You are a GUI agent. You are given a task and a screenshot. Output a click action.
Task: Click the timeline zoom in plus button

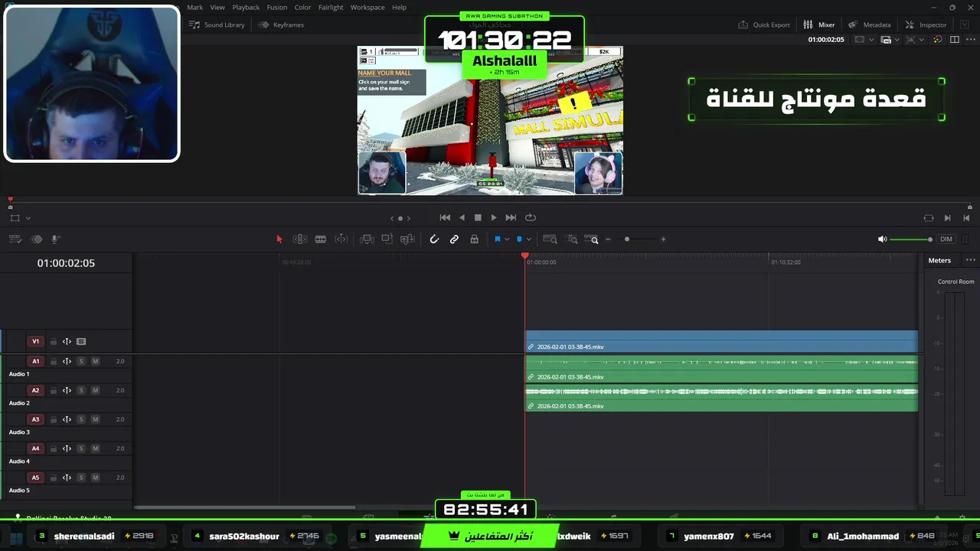pos(663,240)
